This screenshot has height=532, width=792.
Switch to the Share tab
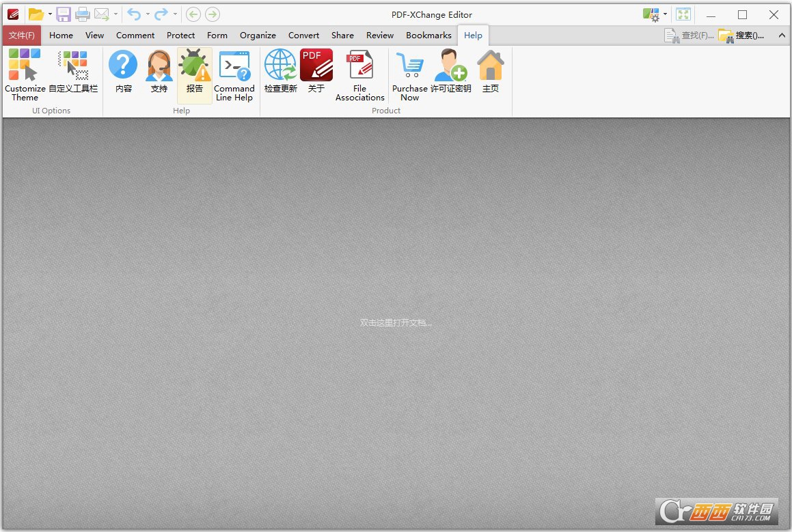click(x=342, y=36)
